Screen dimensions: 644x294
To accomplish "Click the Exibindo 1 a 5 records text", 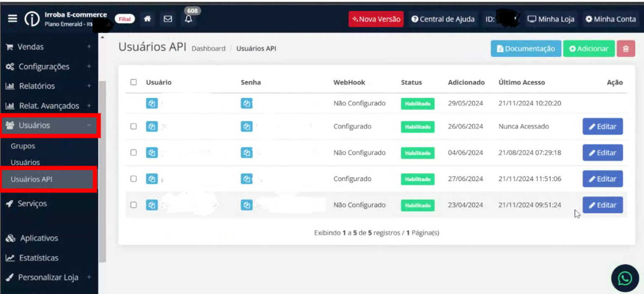I will [376, 233].
